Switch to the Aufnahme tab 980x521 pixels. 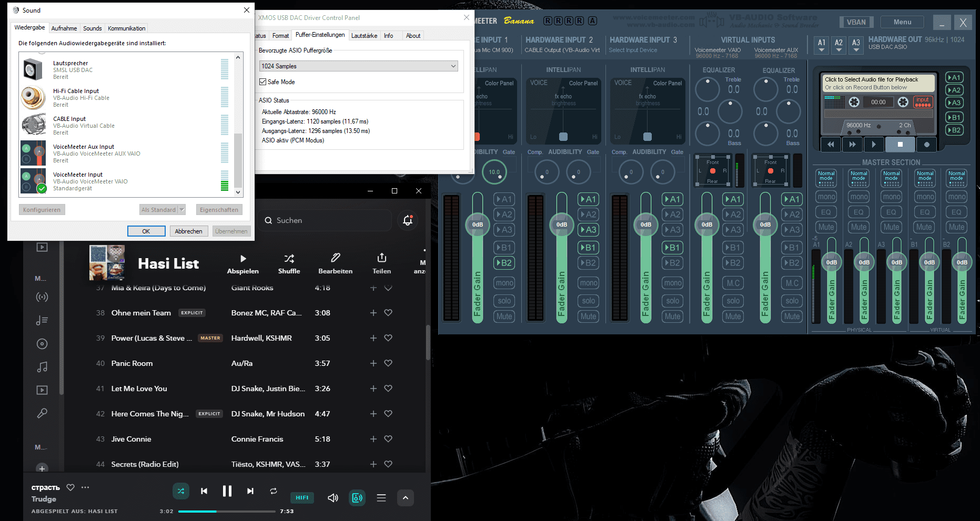coord(64,28)
